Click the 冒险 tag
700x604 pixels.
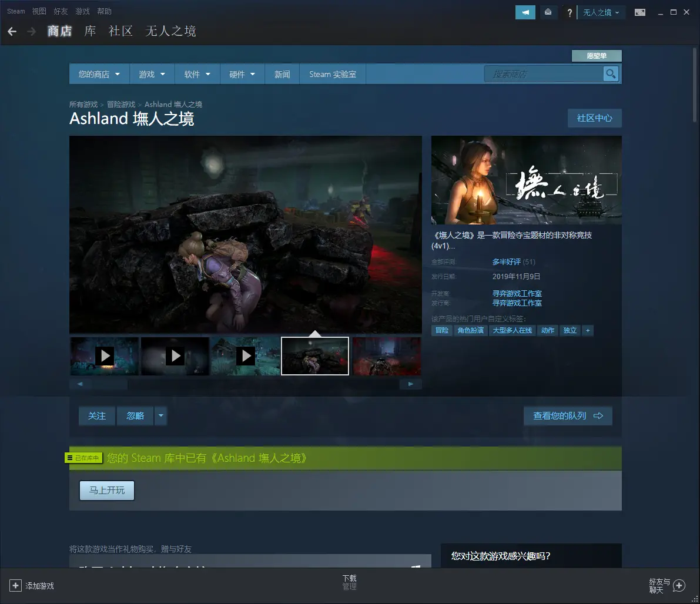(x=442, y=330)
